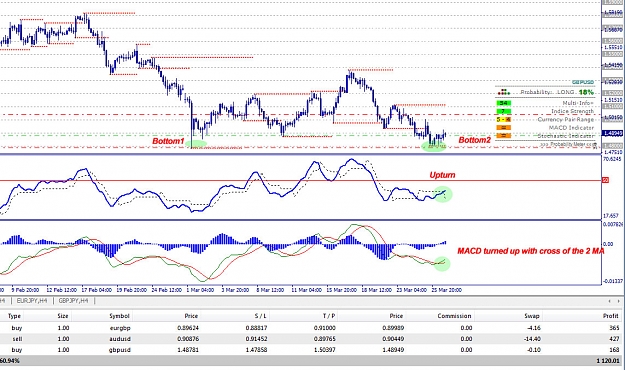Viewport: 625px width, 370px height.
Task: Select the audusd symbol cell
Action: [x=120, y=339]
